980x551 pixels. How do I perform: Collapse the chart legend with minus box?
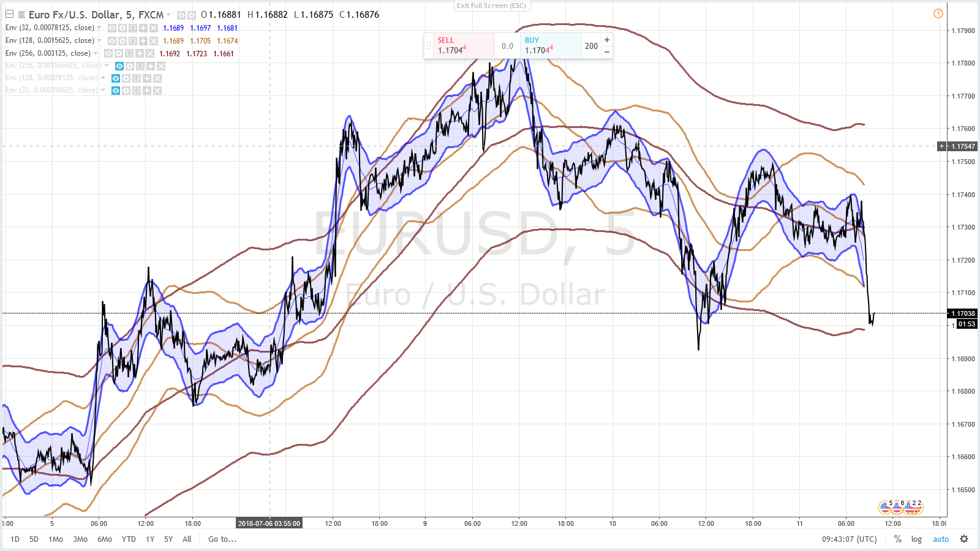(9, 14)
